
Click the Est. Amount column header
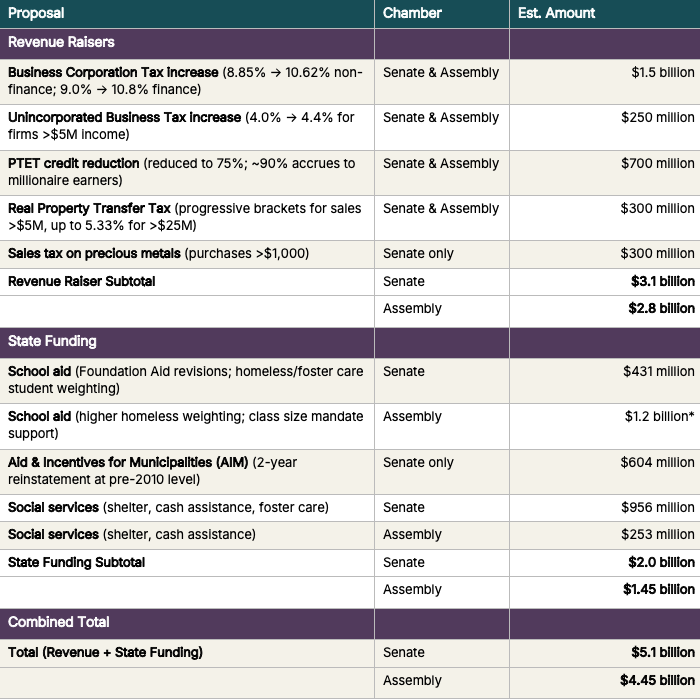pos(556,13)
